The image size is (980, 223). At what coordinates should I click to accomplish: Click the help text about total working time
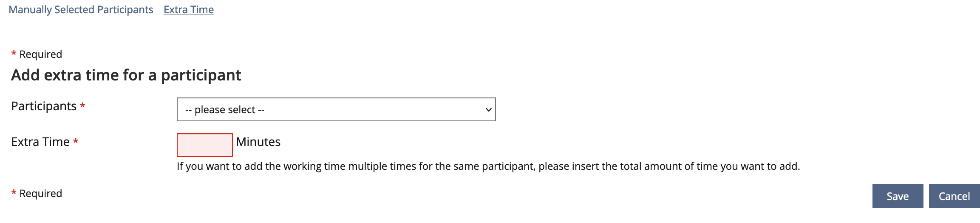[488, 166]
